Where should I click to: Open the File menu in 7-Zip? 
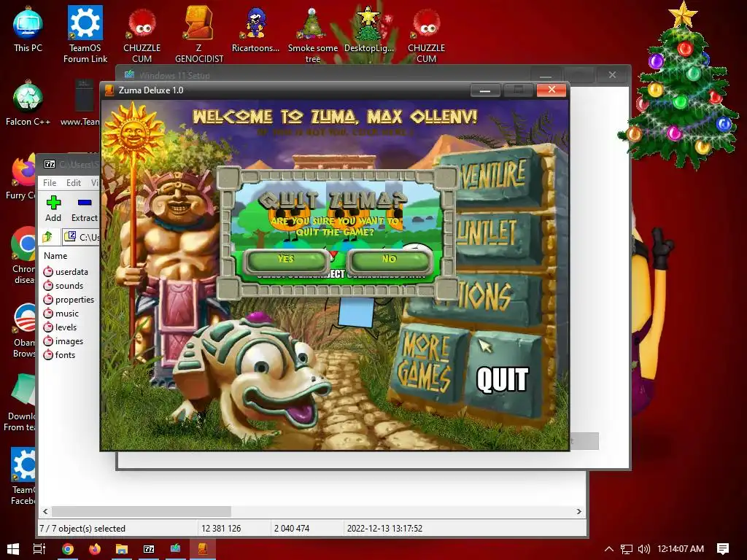click(50, 183)
